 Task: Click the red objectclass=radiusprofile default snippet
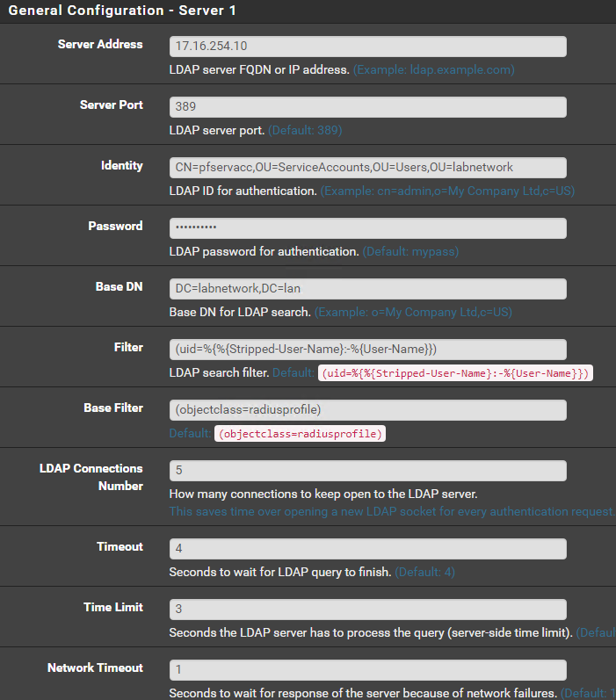(x=300, y=434)
